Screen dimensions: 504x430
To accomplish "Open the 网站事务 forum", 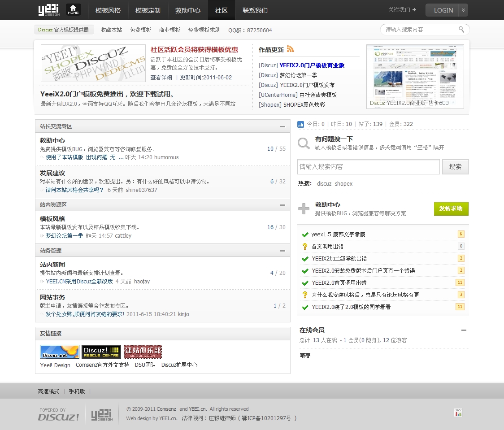I will click(x=52, y=297).
